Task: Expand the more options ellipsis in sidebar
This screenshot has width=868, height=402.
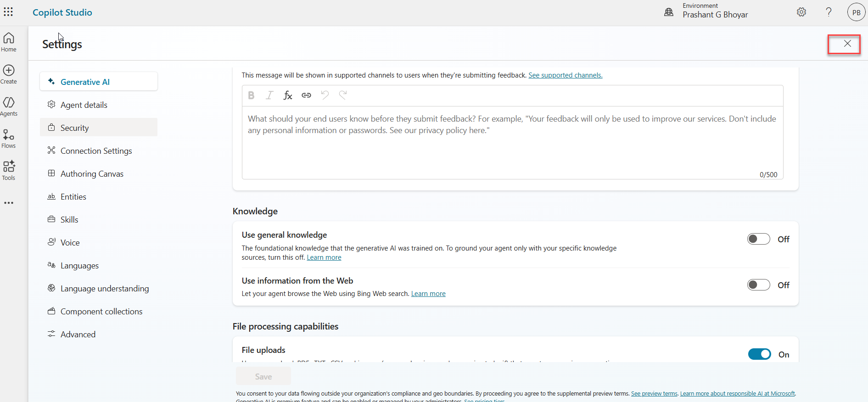Action: tap(9, 203)
